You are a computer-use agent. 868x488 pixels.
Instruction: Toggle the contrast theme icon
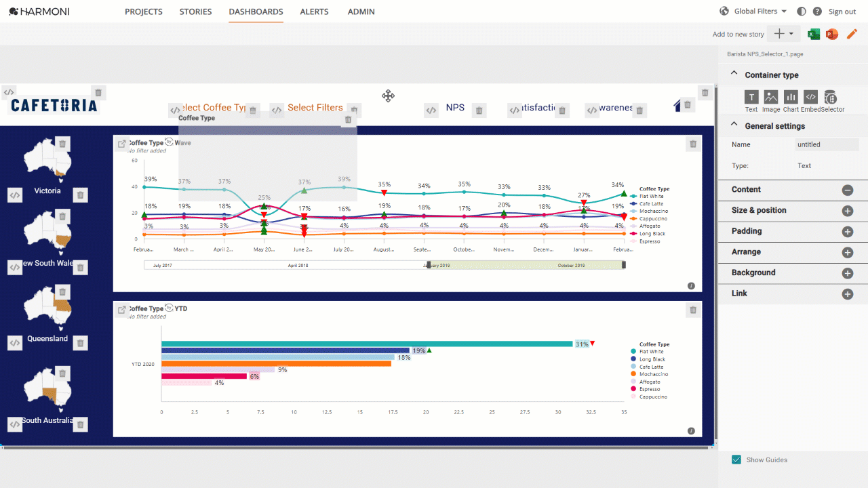[x=802, y=12]
